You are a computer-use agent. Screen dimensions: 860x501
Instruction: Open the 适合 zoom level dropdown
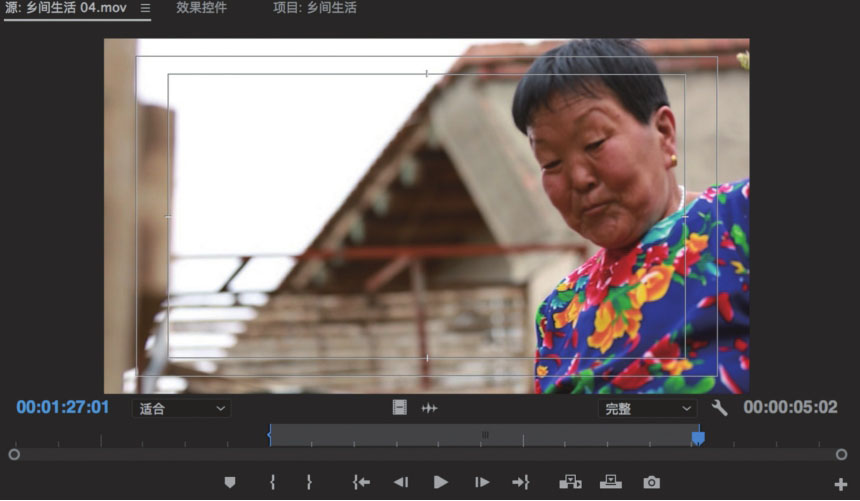point(181,408)
